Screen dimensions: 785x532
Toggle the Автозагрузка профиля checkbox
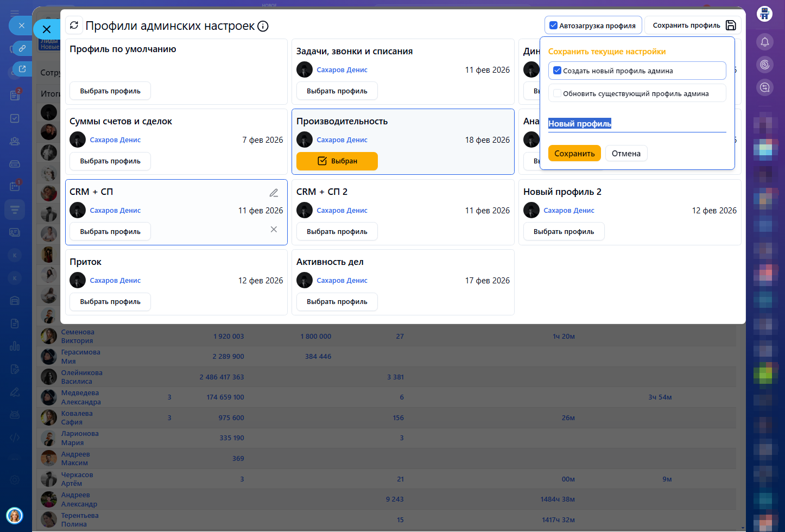coord(554,26)
